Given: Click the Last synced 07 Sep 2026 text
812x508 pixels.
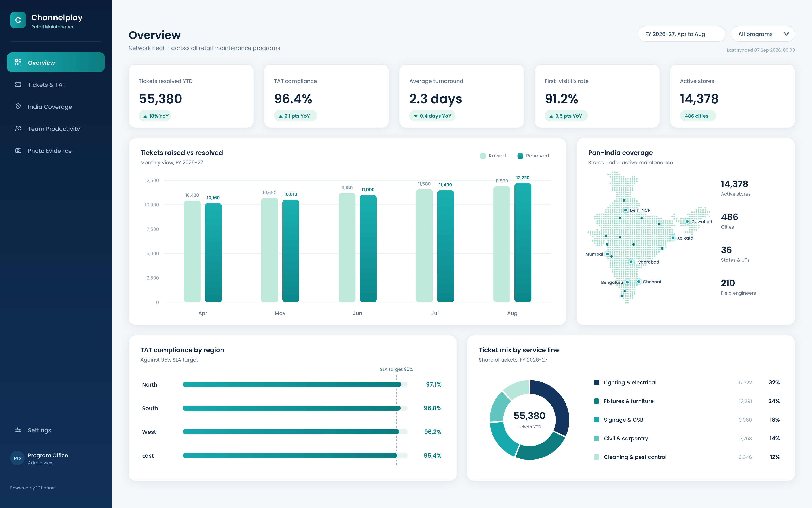Looking at the screenshot, I should 761,50.
